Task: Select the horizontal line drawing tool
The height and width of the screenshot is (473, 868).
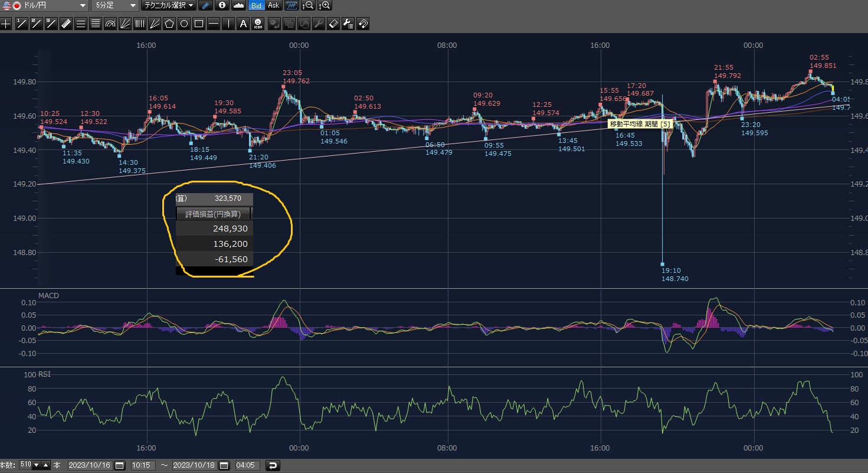Action: 214,24
